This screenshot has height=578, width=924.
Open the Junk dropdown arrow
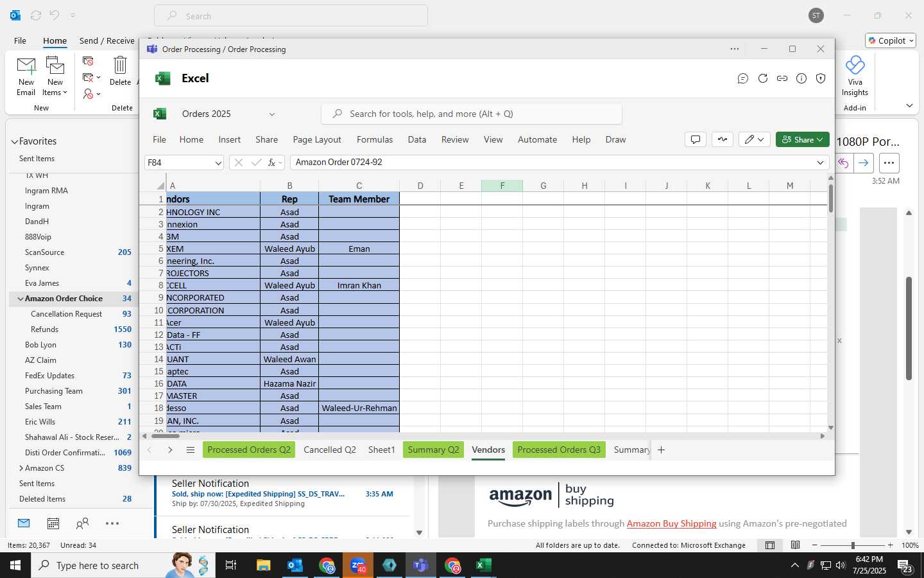tap(98, 94)
